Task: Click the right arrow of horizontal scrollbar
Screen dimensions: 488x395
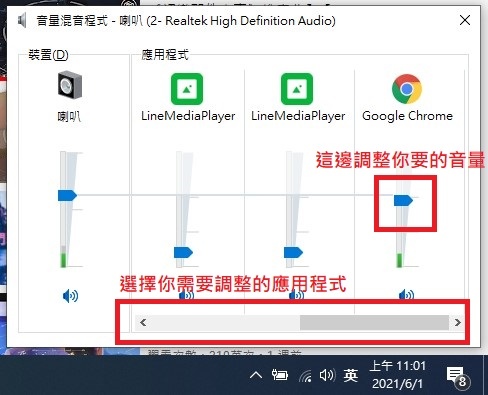Action: 458,322
